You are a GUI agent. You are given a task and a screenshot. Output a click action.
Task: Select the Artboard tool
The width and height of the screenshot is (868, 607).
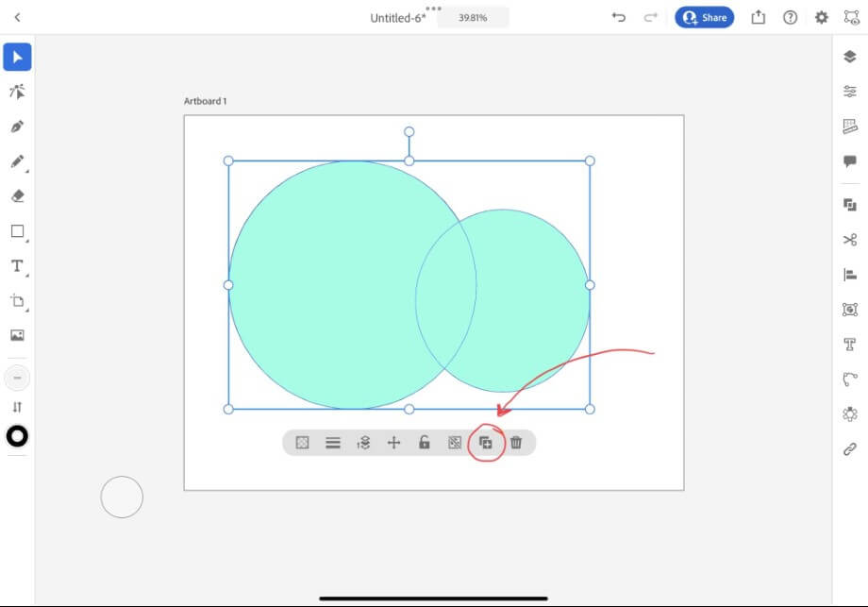click(17, 301)
